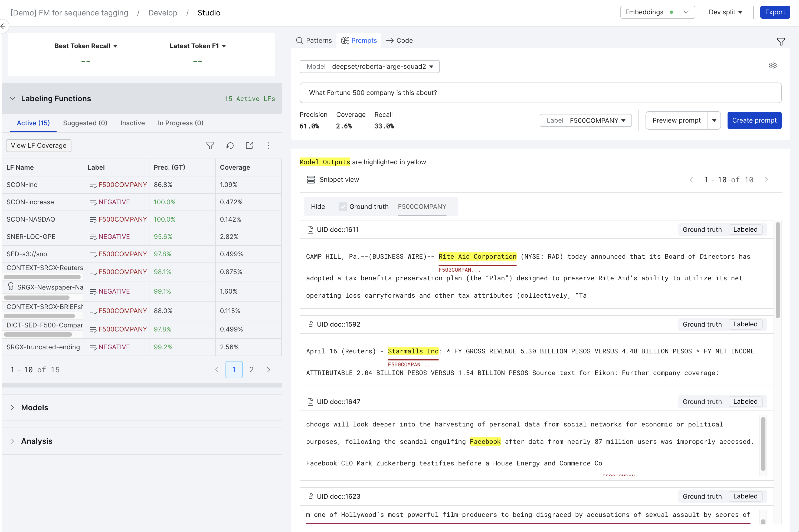Open the Dev split dropdown

tap(725, 12)
